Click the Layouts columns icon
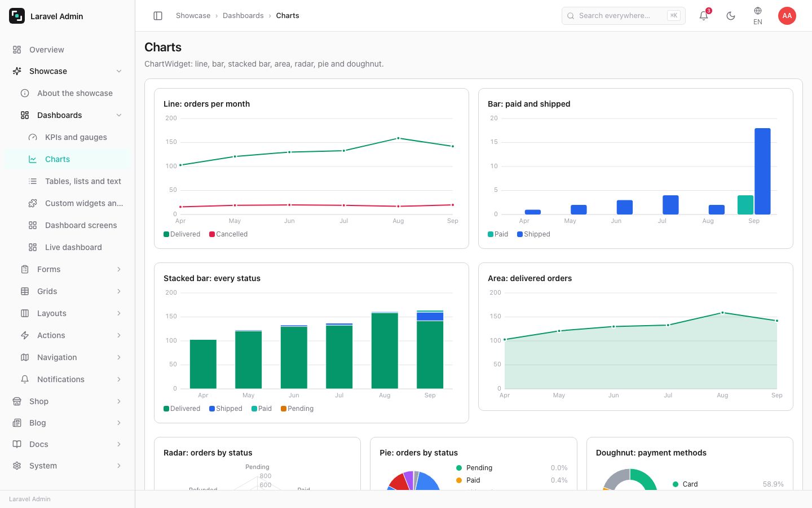Viewport: 812px width, 508px height. 25,313
